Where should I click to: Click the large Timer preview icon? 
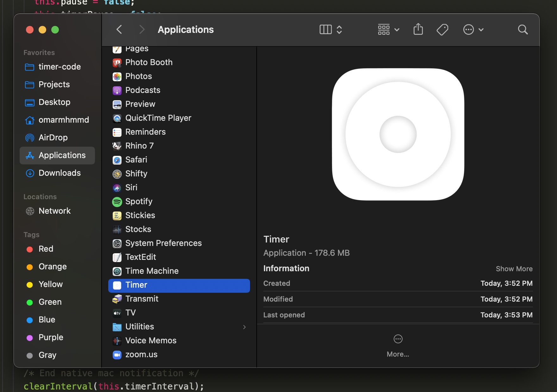398,134
